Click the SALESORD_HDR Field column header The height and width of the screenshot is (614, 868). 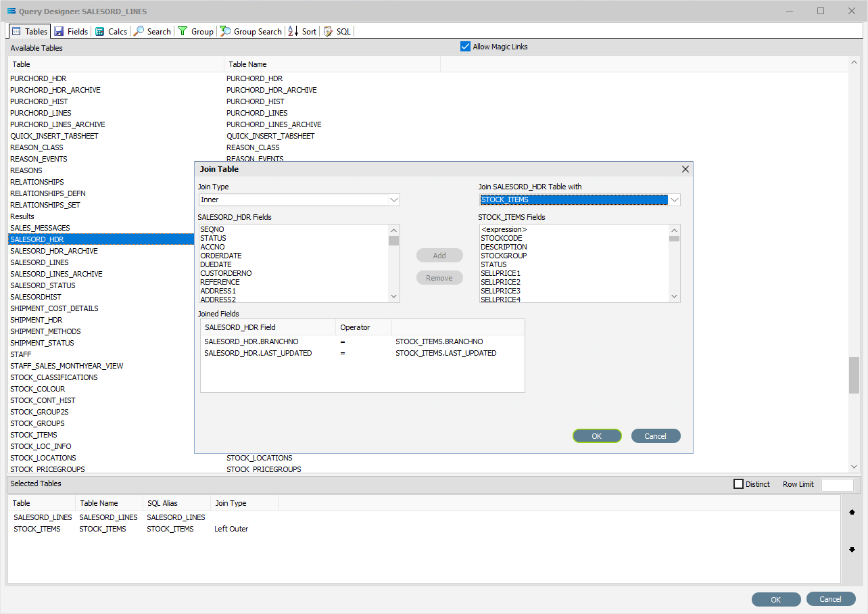point(268,327)
